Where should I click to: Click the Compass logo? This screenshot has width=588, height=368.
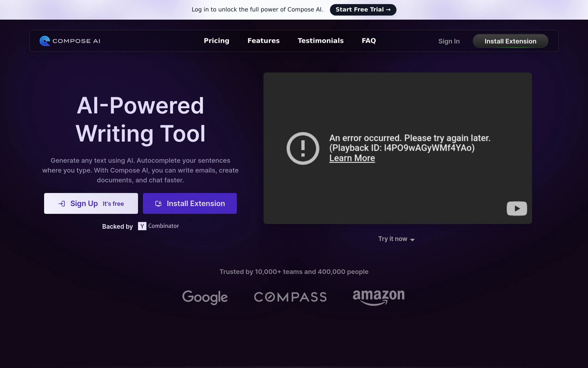290,297
